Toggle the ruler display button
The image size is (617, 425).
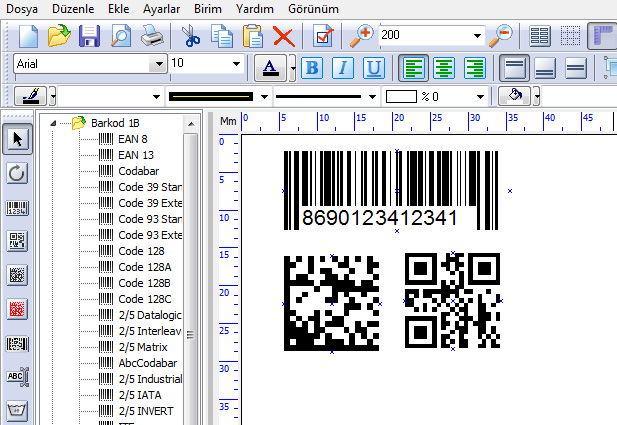[x=602, y=36]
